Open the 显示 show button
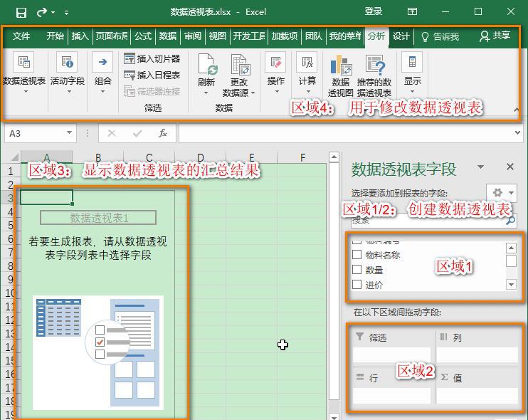The width and height of the screenshot is (528, 420). pyautogui.click(x=413, y=73)
